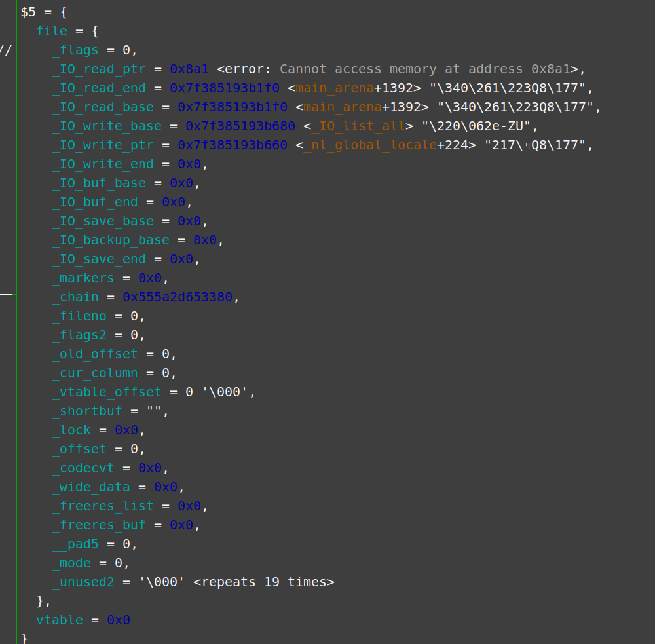
Task: Click the _nl_global_locale symbol
Action: tap(370, 145)
